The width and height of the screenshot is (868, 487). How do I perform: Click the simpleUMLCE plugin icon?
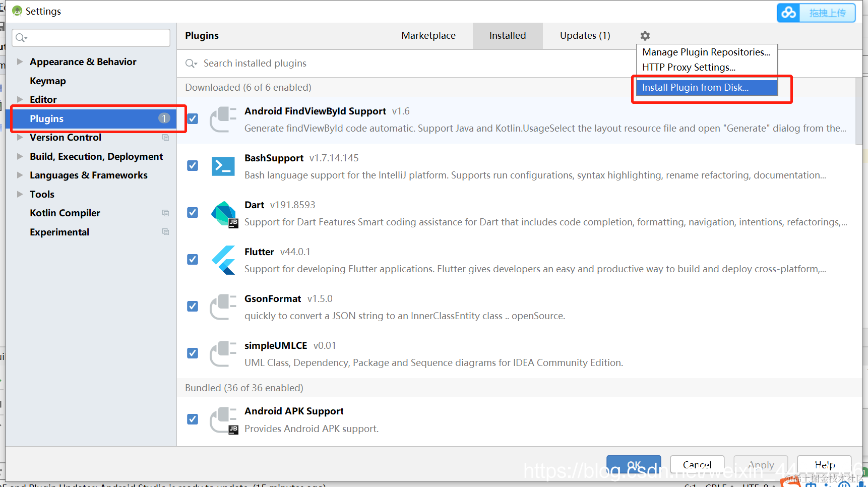[223, 354]
